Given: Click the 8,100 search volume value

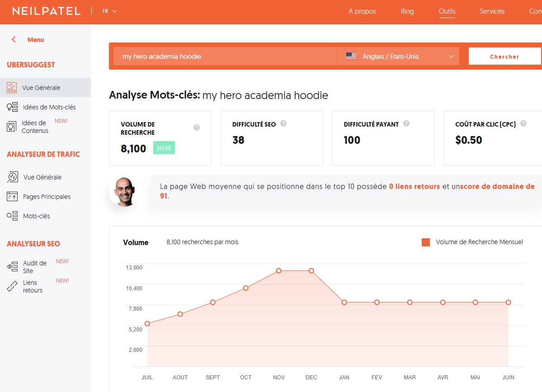Looking at the screenshot, I should 133,149.
